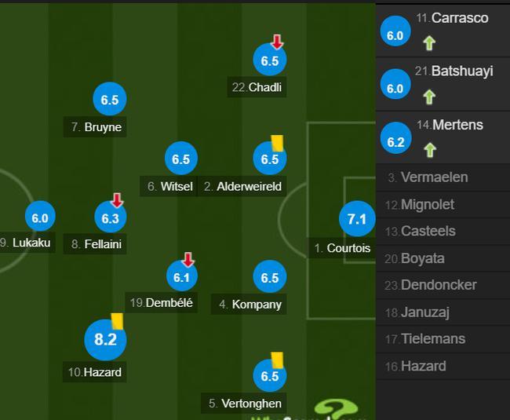Viewport: 510px width, 420px height.
Task: Select Tielemans in the bench list
Action: click(443, 339)
